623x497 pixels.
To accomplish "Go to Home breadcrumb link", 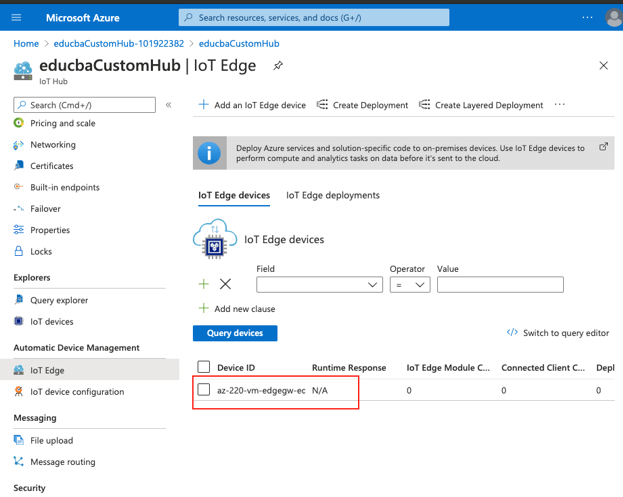I will pyautogui.click(x=26, y=44).
